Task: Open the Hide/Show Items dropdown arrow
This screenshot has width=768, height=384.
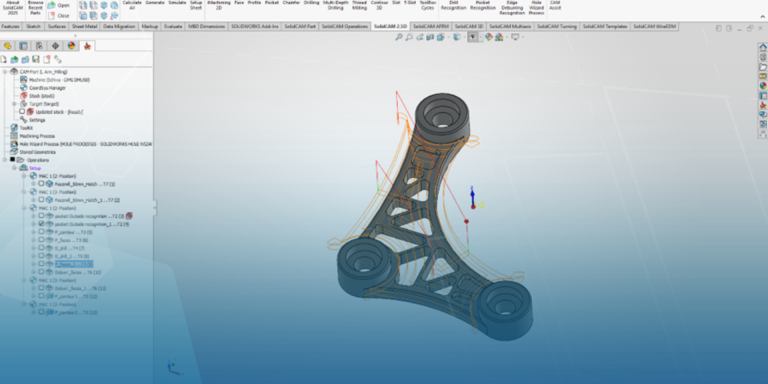Action: point(480,37)
